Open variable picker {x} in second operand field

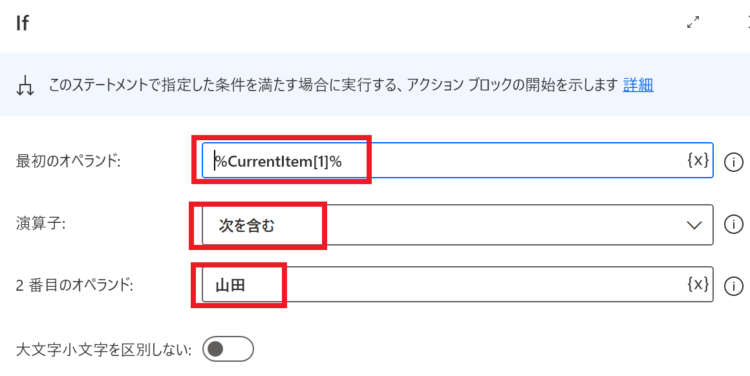[698, 284]
